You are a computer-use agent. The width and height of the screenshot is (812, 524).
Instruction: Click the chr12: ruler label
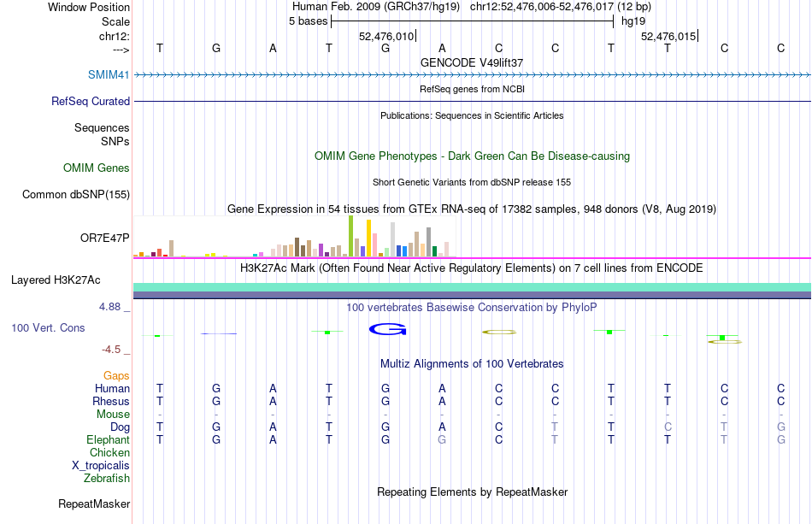pyautogui.click(x=115, y=36)
